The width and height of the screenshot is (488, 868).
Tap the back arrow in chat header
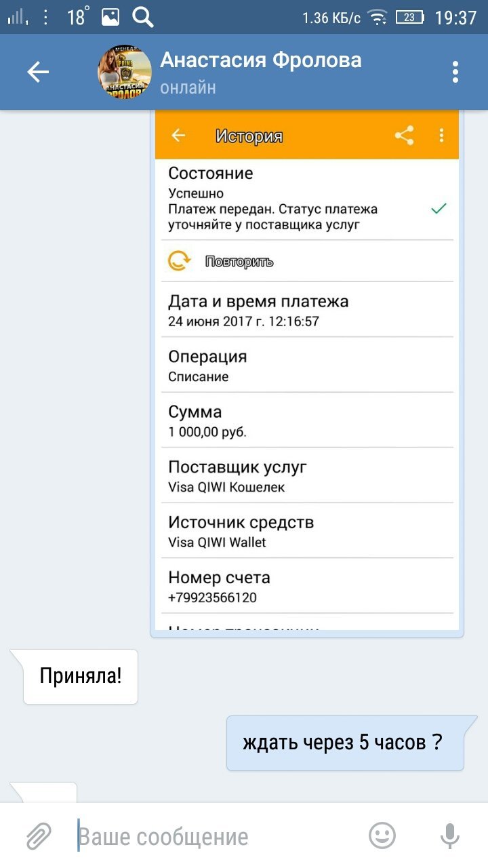39,72
